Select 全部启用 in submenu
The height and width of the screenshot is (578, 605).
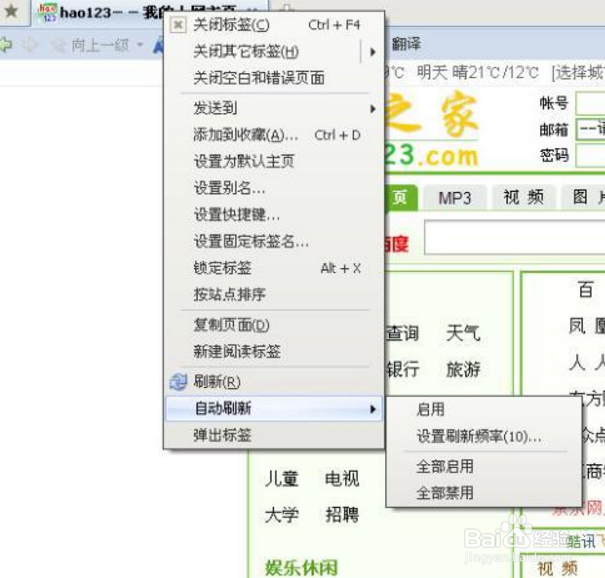pos(484,466)
